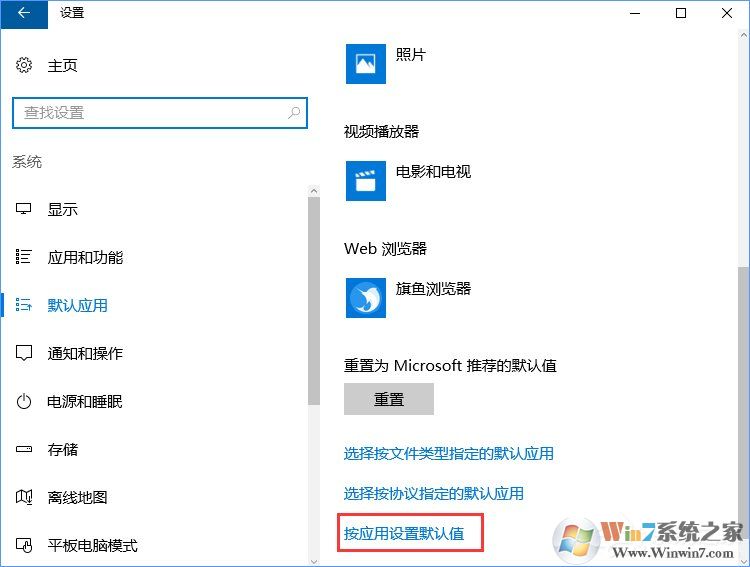Click the 旗鱼浏览器 app icon
This screenshot has height=567, width=750.
tap(366, 298)
